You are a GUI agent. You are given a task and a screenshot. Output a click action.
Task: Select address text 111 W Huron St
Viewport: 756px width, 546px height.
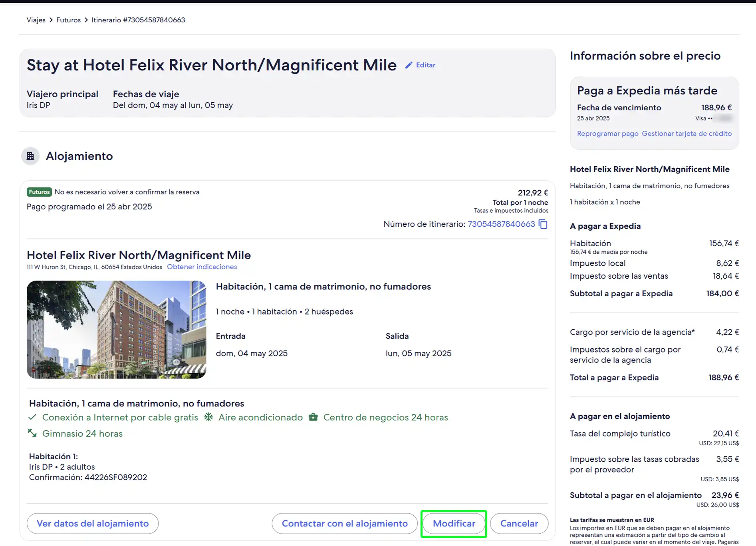pos(94,267)
